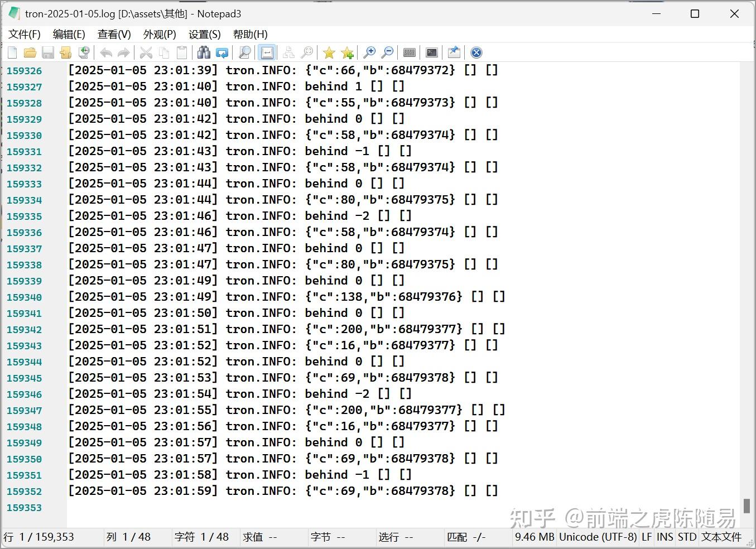Image resolution: width=756 pixels, height=549 pixels.
Task: Open Replace using the toolbar icon
Action: pos(222,52)
